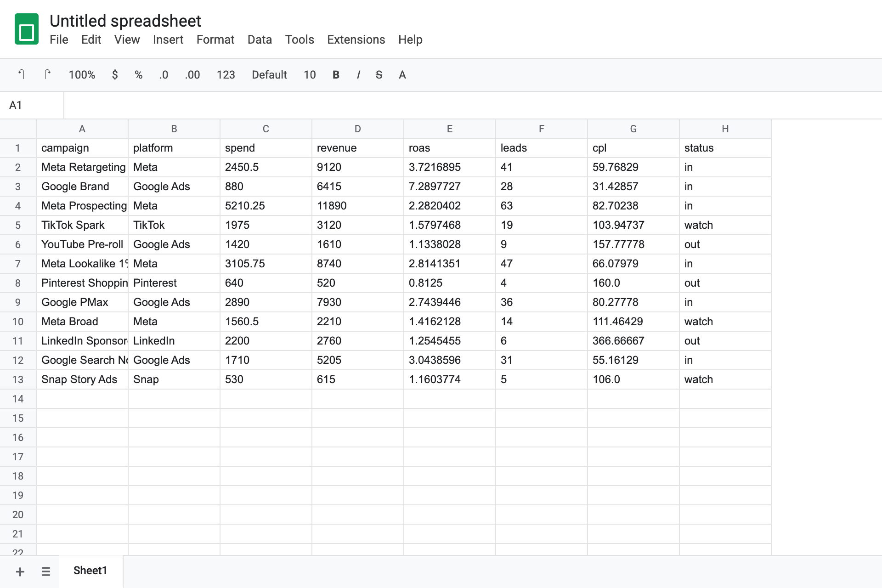
Task: Click the 'roas' header cell
Action: pos(450,148)
